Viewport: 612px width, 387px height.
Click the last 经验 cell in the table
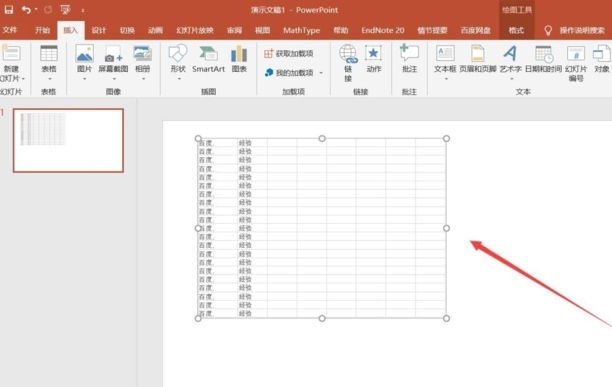(x=252, y=314)
